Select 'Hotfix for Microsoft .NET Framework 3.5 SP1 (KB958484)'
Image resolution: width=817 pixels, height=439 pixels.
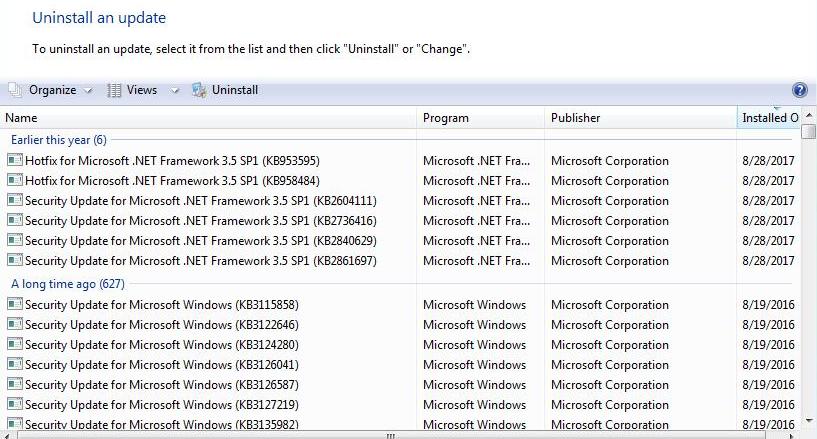pos(172,180)
